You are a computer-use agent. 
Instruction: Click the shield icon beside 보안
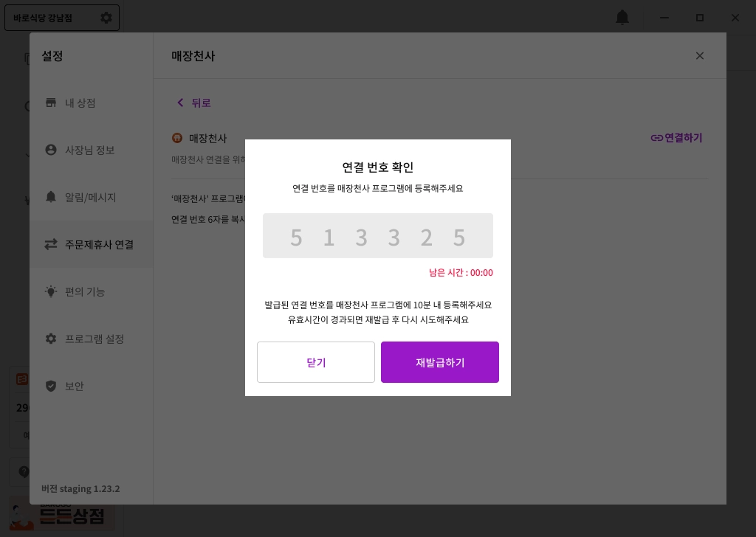(51, 386)
